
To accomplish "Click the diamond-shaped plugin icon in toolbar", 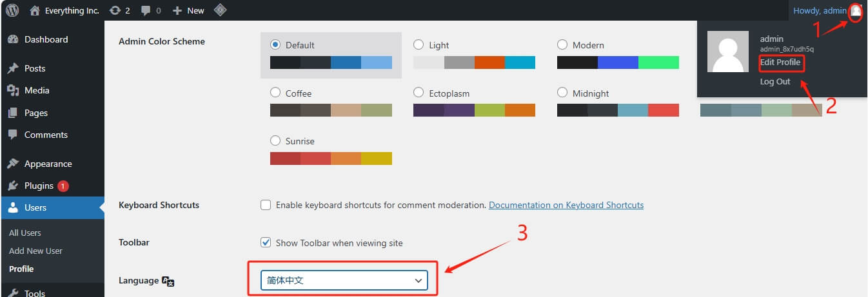I will [x=220, y=10].
